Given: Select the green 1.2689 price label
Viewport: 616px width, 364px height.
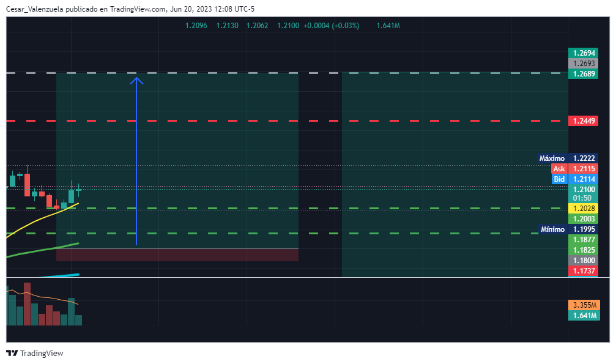Looking at the screenshot, I should pos(584,73).
